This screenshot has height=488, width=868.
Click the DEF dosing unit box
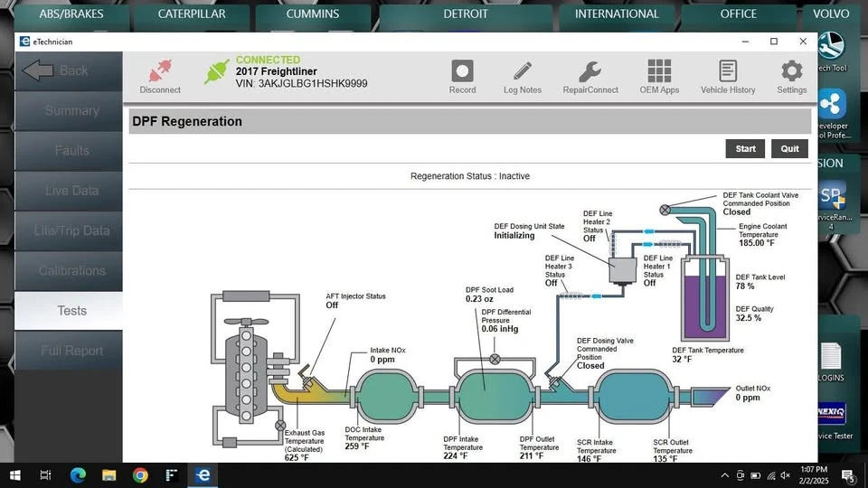pyautogui.click(x=623, y=271)
